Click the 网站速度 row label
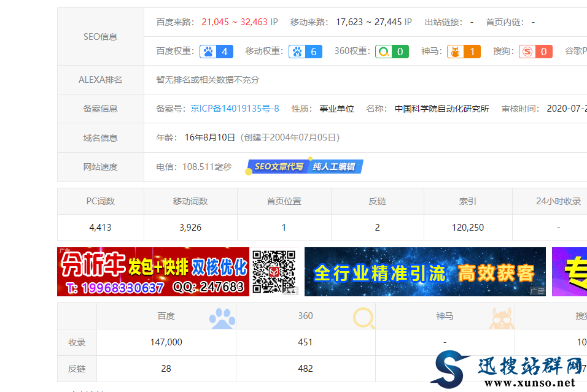Viewport: 587px width, 392px height. pyautogui.click(x=100, y=167)
